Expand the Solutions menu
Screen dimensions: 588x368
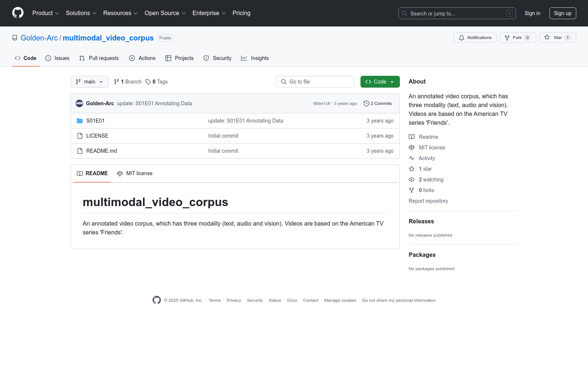(81, 13)
